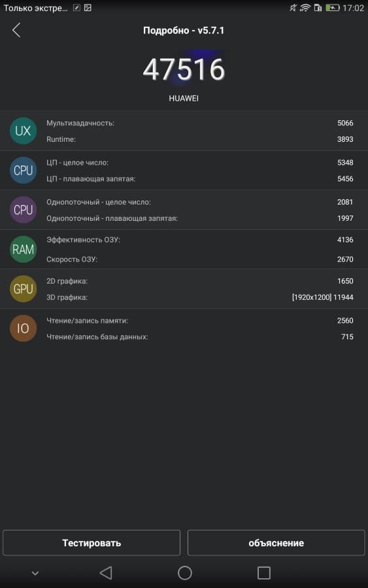The width and height of the screenshot is (368, 588).
Task: Click the green RAM category icon
Action: point(23,250)
